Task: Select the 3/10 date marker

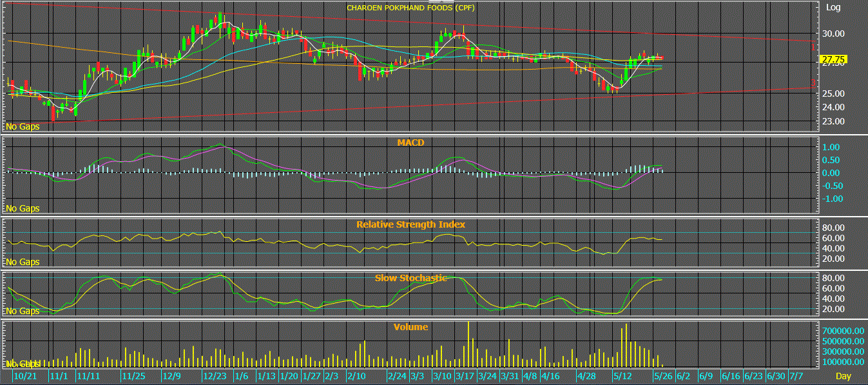Action: [442, 376]
